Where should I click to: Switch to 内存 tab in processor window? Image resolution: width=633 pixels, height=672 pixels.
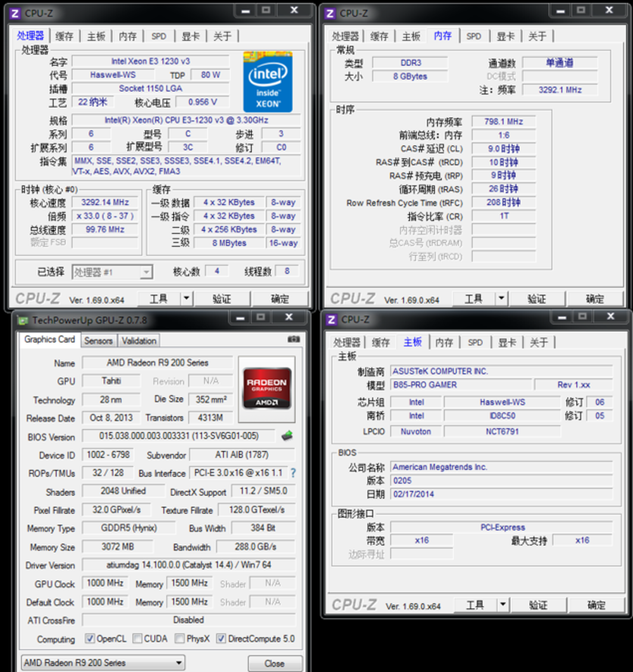[128, 37]
